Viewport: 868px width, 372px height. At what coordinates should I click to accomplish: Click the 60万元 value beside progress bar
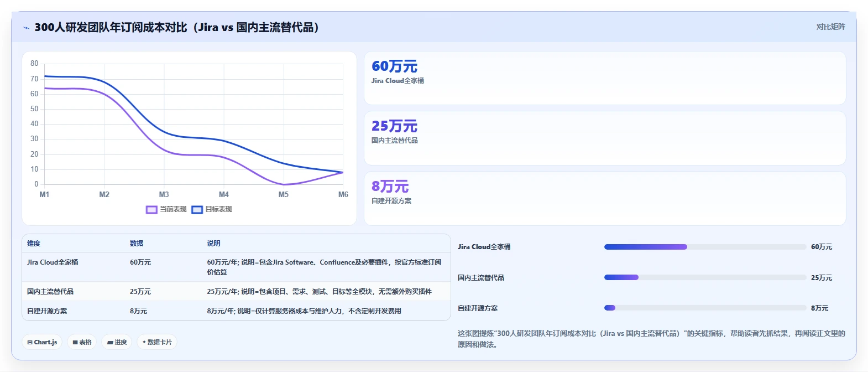[822, 247]
